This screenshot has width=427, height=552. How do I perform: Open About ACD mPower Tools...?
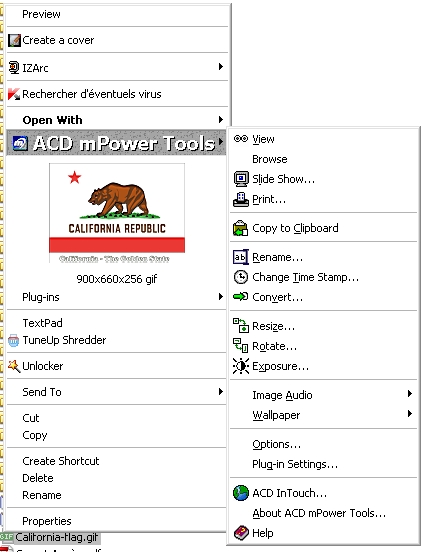(x=323, y=513)
